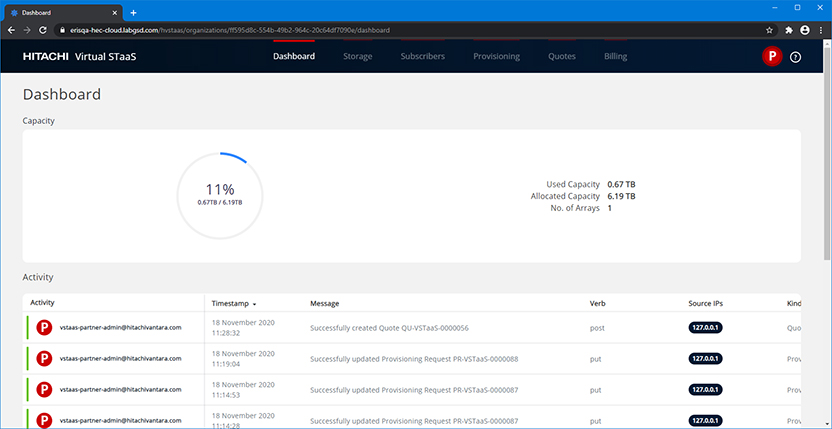Viewport: 832px width, 429px height.
Task: Click 127.0.0.1 badge in first activity row
Action: pos(707,327)
